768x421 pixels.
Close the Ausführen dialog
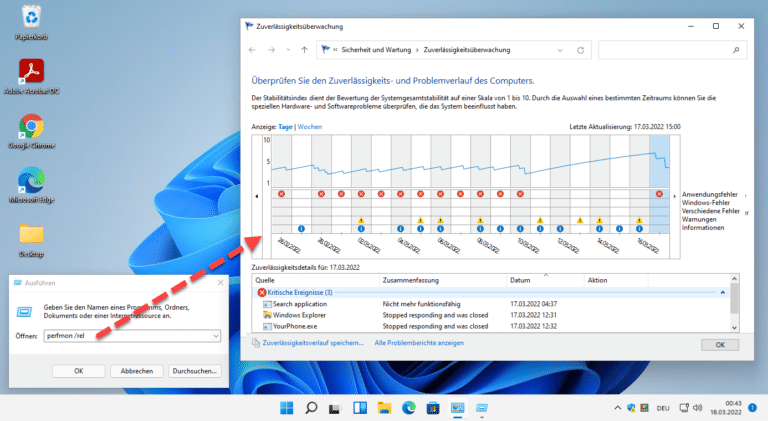click(220, 282)
